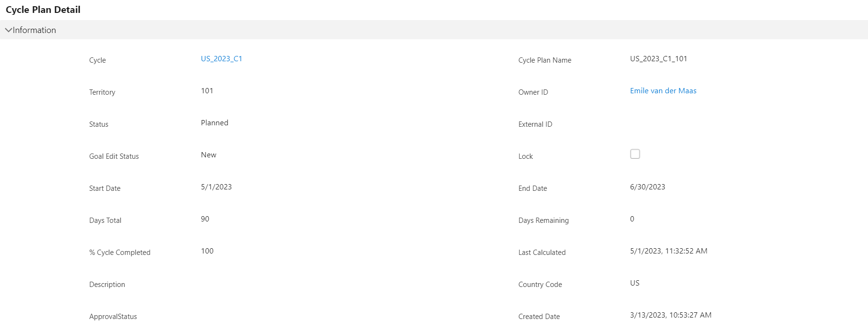The image size is (868, 330).
Task: Select the Created Date timestamp
Action: (x=671, y=315)
